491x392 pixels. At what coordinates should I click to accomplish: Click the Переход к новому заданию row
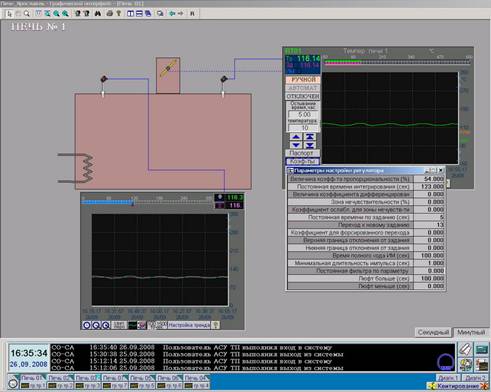pyautogui.click(x=366, y=225)
